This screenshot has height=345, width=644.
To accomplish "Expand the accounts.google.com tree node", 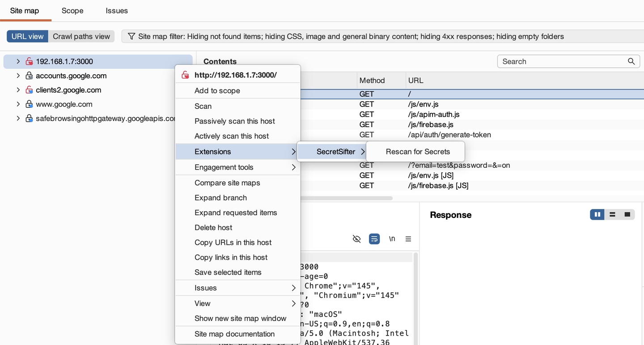I will click(18, 76).
